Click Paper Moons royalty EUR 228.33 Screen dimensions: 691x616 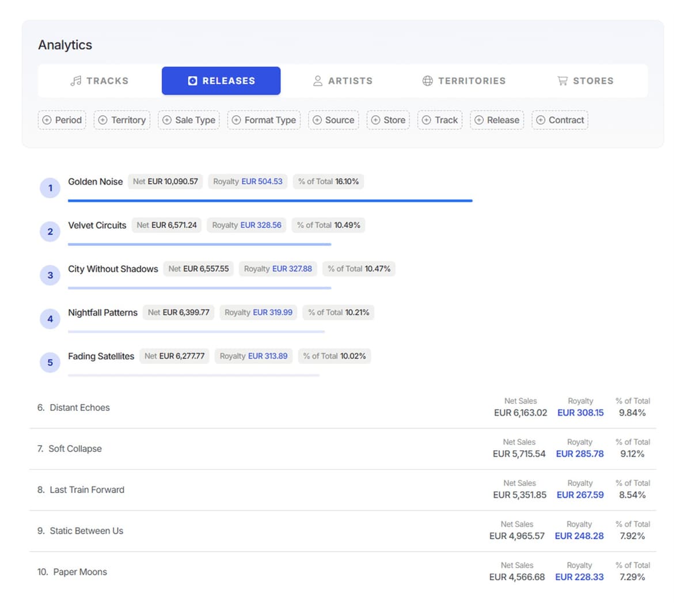pyautogui.click(x=579, y=577)
